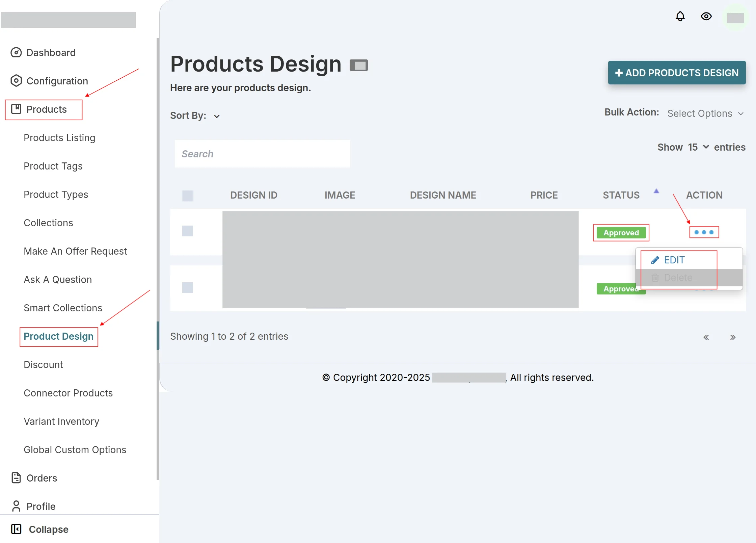Go to next page with double-right arrows
The width and height of the screenshot is (756, 543).
click(733, 337)
